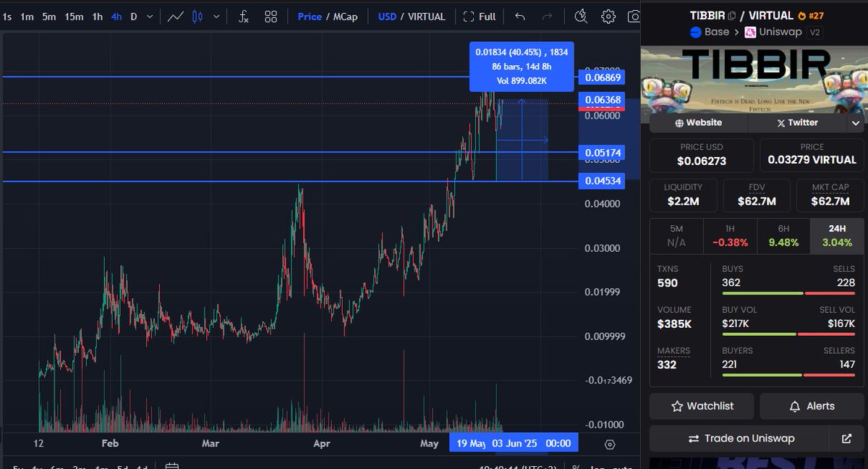
Task: Click the redo arrow in chart toolbar
Action: point(548,16)
